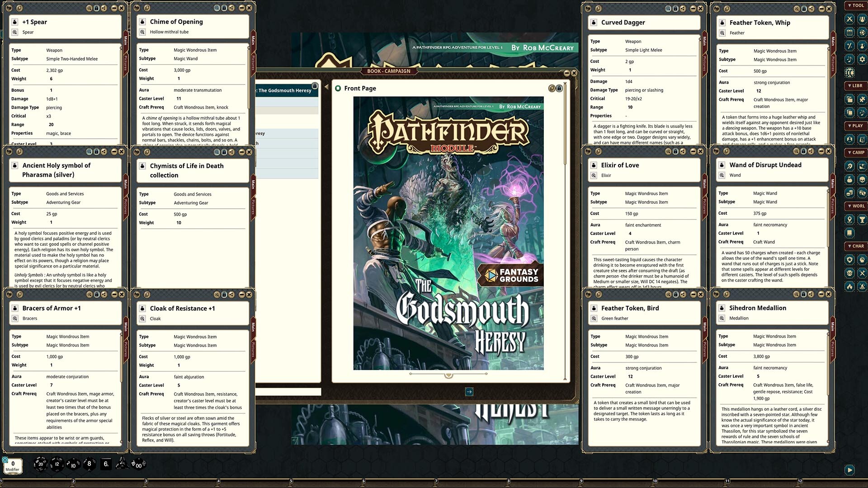Toggle lock on Elixir of Love window
This screenshot has width=868, height=488.
pyautogui.click(x=675, y=151)
